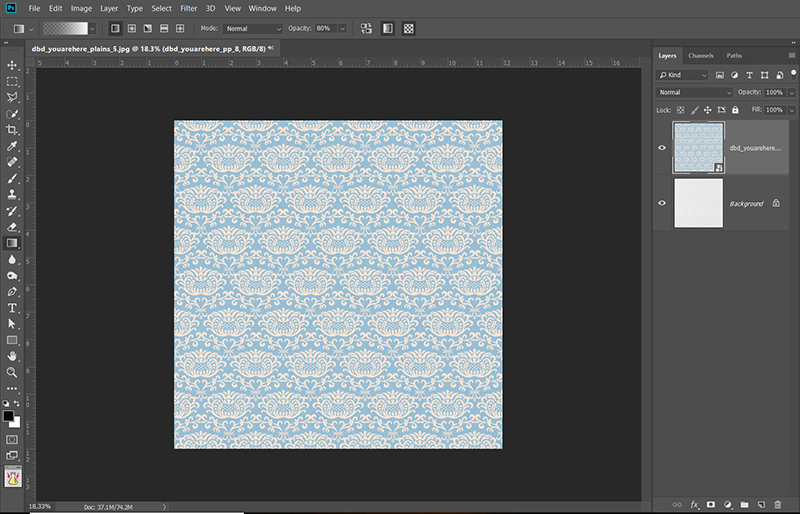
Task: Select the Move tool
Action: (12, 65)
